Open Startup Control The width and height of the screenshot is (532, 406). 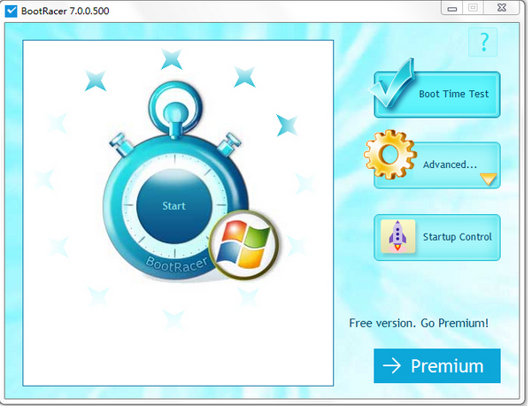click(x=437, y=237)
